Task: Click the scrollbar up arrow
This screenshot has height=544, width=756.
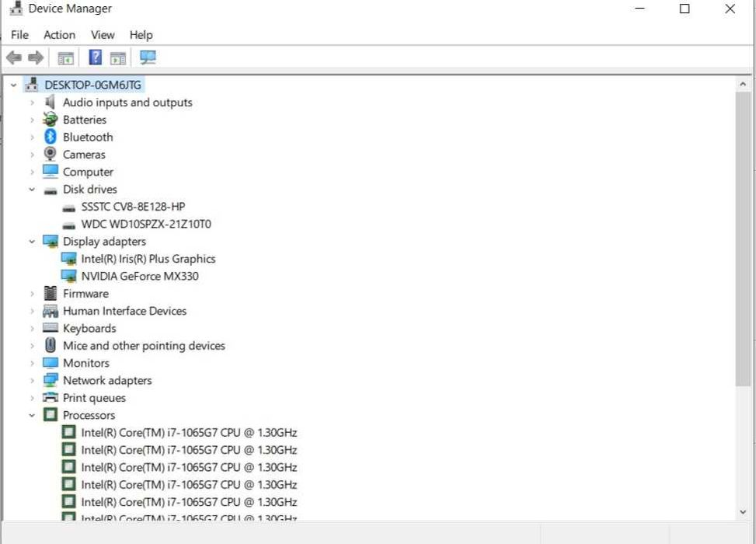Action: (743, 84)
